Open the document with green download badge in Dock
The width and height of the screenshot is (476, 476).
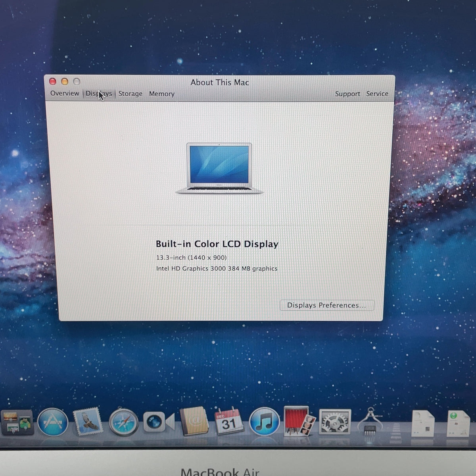point(458,424)
